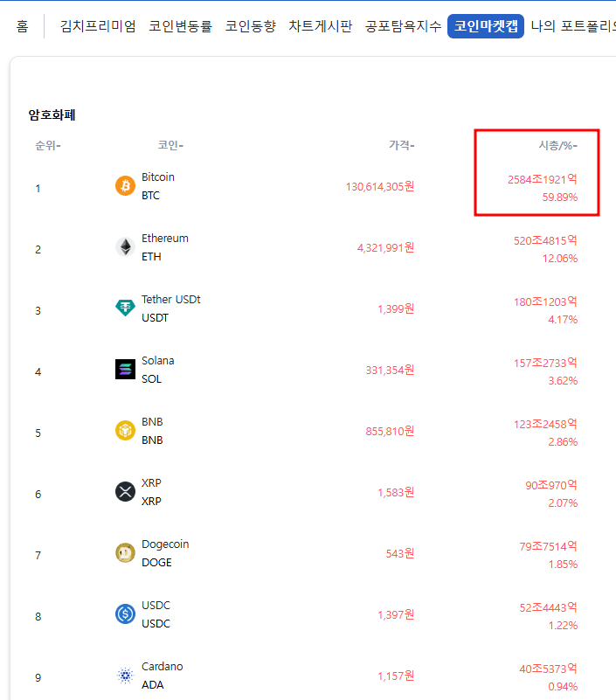
Task: Sort by 코인 column header
Action: click(170, 145)
